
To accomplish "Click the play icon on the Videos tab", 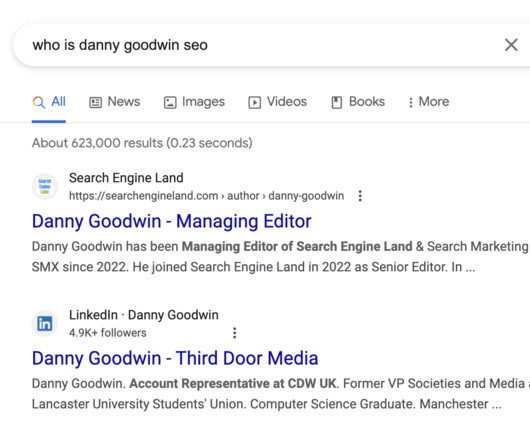I will pyautogui.click(x=255, y=102).
